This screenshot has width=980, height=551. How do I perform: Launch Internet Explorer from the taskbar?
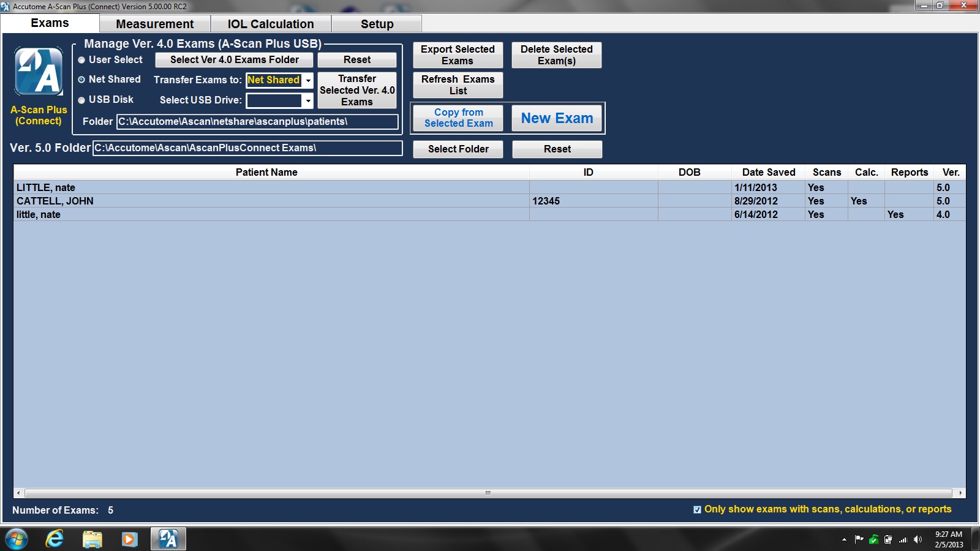coord(55,539)
